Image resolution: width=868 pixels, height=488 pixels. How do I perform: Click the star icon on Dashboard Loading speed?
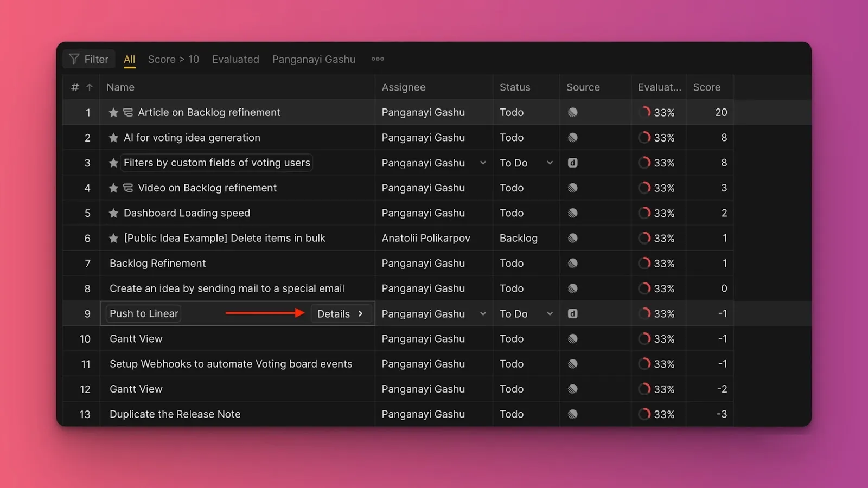tap(113, 213)
